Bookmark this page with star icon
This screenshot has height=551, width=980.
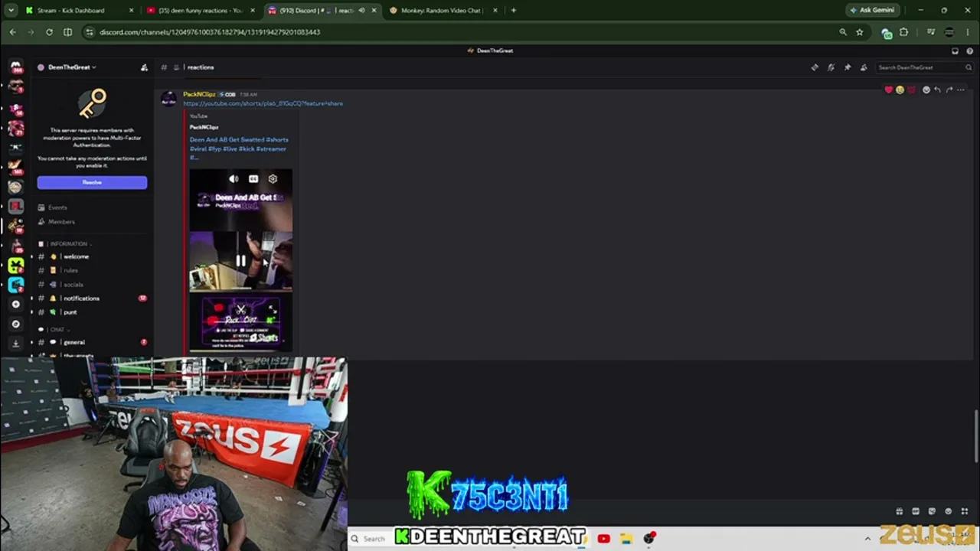[x=860, y=32]
